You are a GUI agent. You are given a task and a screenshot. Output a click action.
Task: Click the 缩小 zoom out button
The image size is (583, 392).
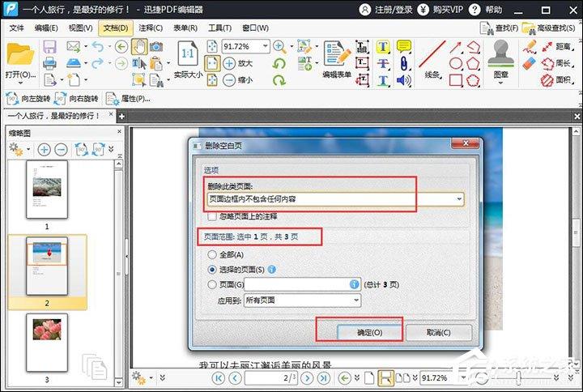(x=238, y=80)
